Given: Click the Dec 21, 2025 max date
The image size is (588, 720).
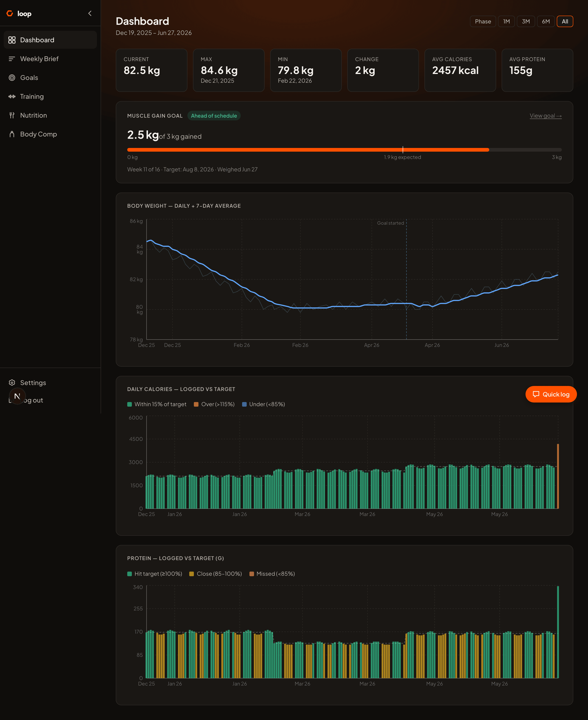Looking at the screenshot, I should pyautogui.click(x=218, y=81).
